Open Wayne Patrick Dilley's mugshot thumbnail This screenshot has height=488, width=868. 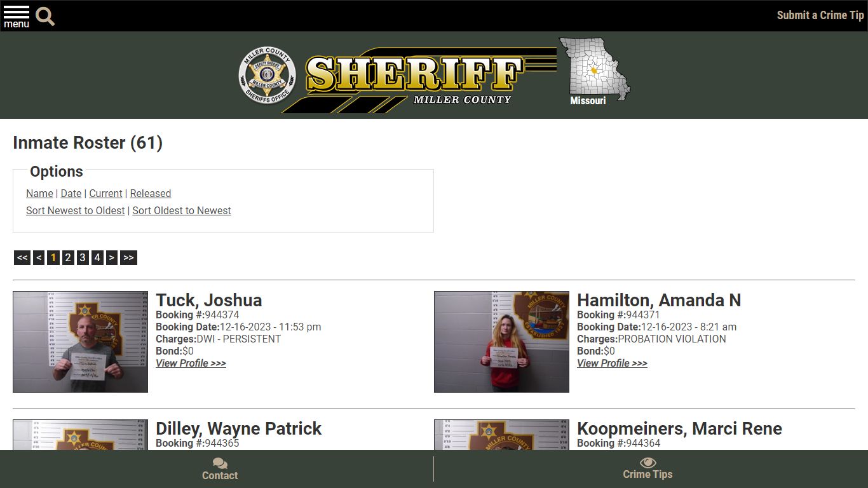point(80,435)
